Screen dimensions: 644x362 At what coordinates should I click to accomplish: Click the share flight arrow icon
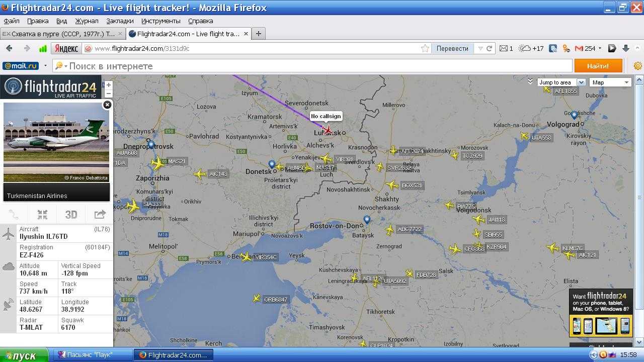tap(100, 215)
